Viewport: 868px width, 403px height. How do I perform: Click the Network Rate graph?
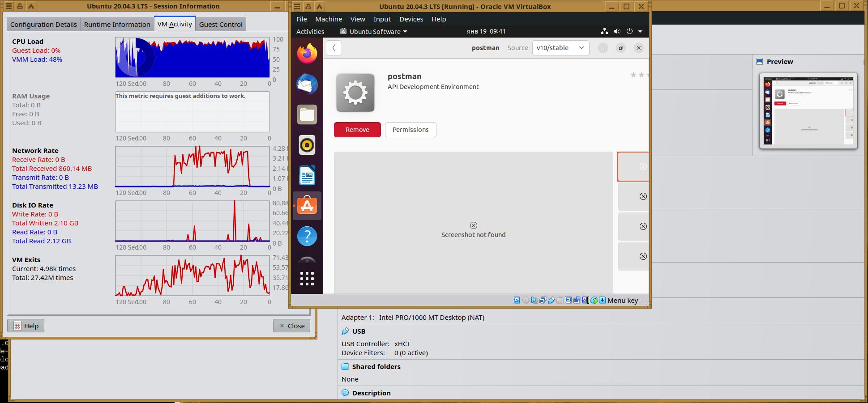192,166
